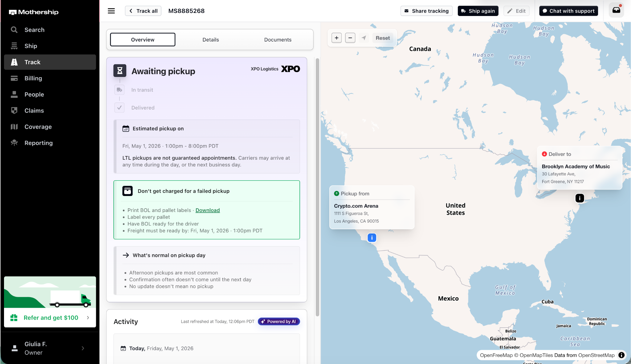Select Track in the sidebar
This screenshot has height=364, width=631.
pyautogui.click(x=50, y=62)
